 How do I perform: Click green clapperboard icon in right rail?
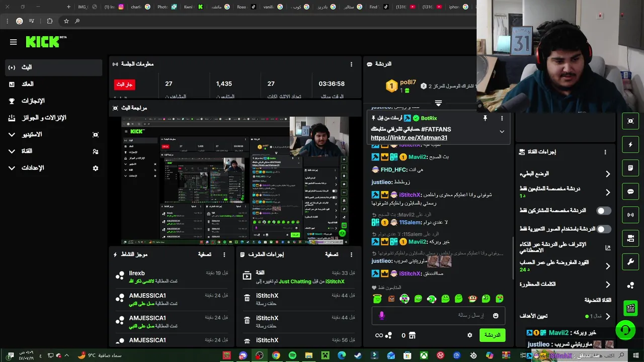pos(630,308)
